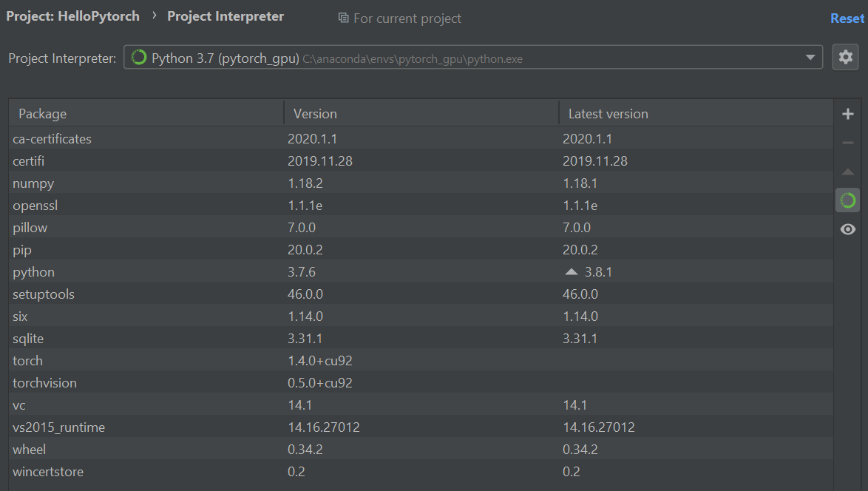
Task: Click the breadcrumb chevron separator
Action: click(x=154, y=16)
